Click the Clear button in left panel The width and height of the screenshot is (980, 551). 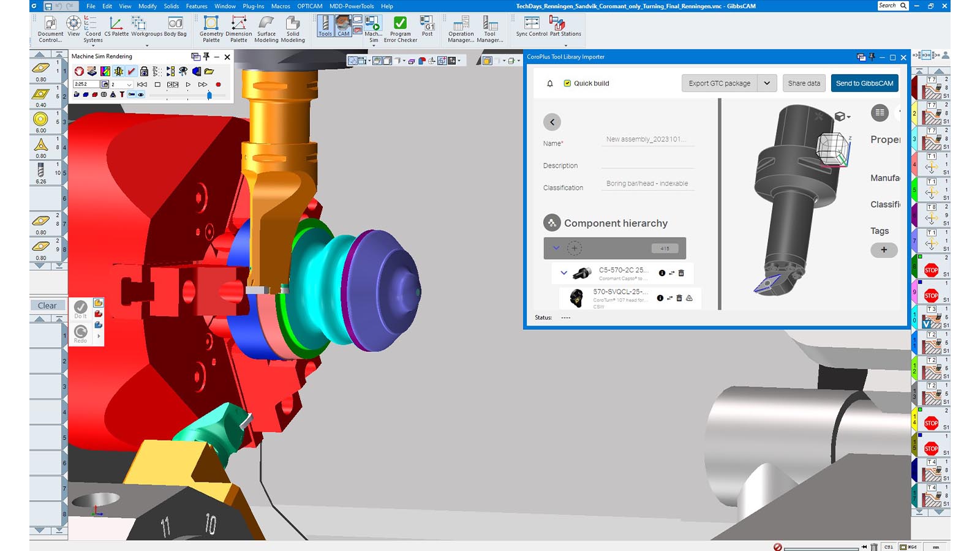tap(47, 305)
